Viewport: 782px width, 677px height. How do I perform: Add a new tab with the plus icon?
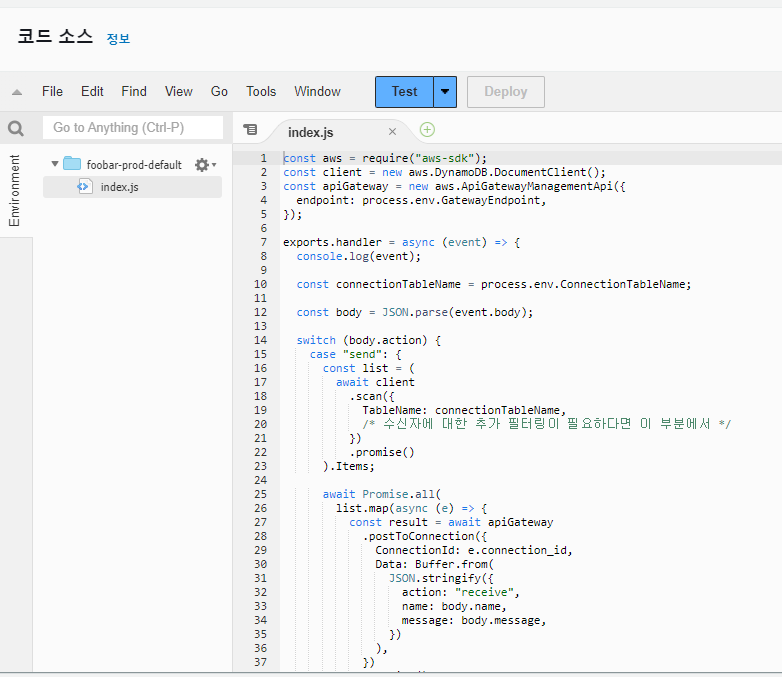point(427,130)
